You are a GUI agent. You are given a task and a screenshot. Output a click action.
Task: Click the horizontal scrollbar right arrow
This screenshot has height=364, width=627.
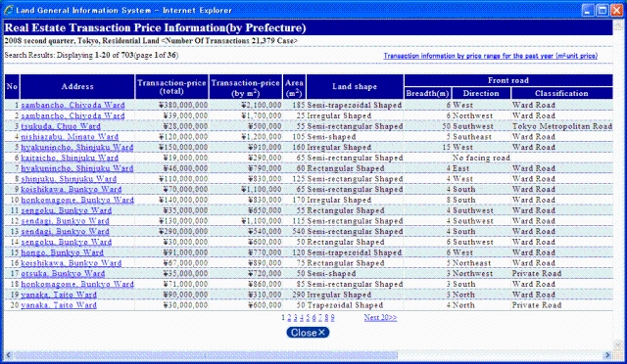tap(607, 355)
